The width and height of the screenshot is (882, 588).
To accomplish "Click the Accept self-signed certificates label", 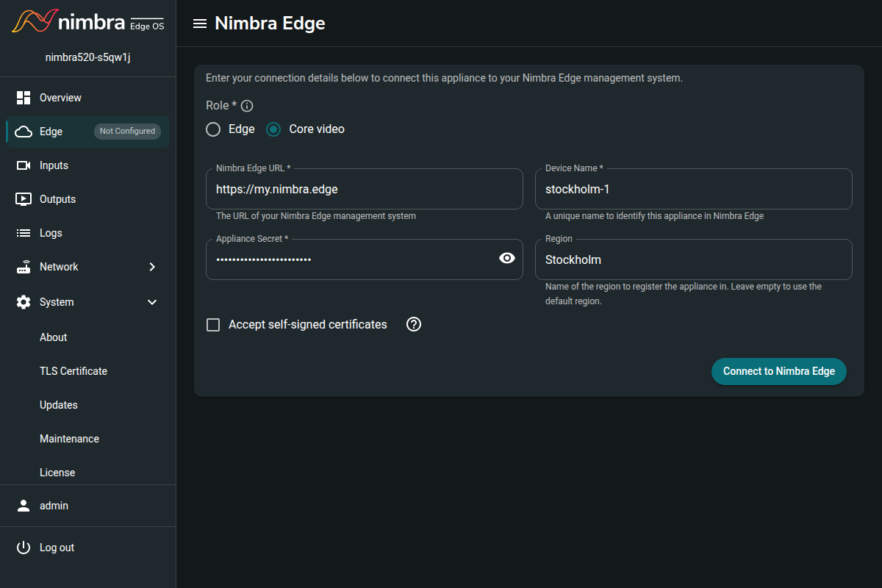I will pos(308,325).
